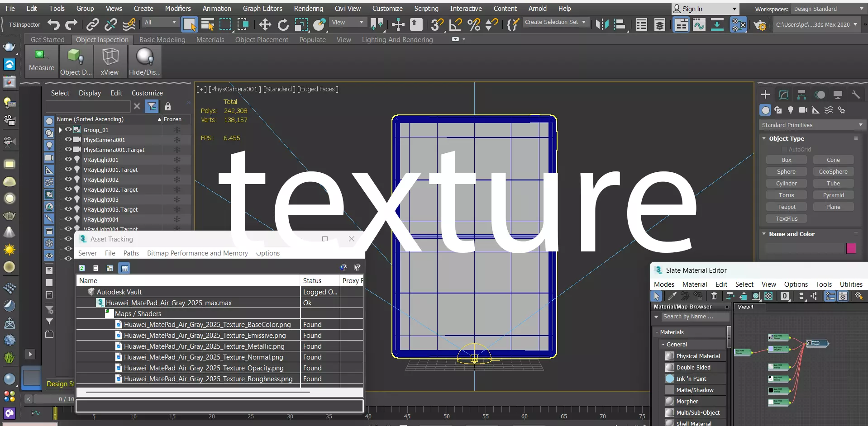
Task: Switch to the Lighting And Rendering tab
Action: click(x=397, y=40)
